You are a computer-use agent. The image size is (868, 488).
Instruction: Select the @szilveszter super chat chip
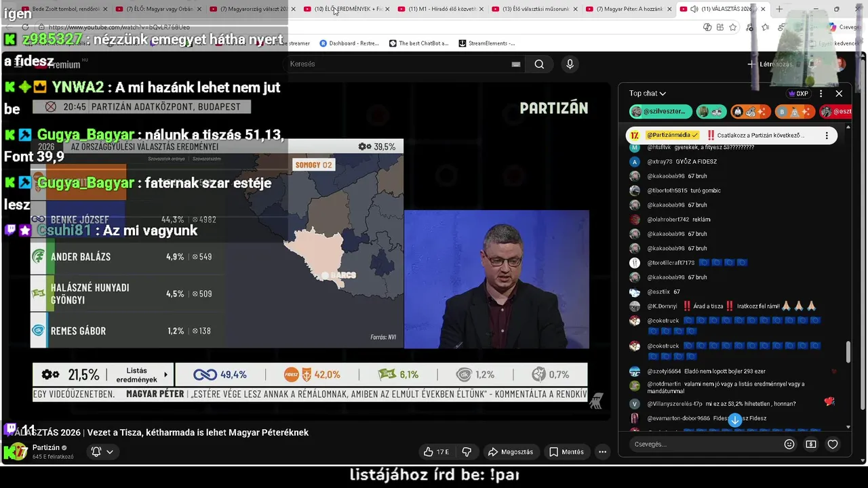660,111
